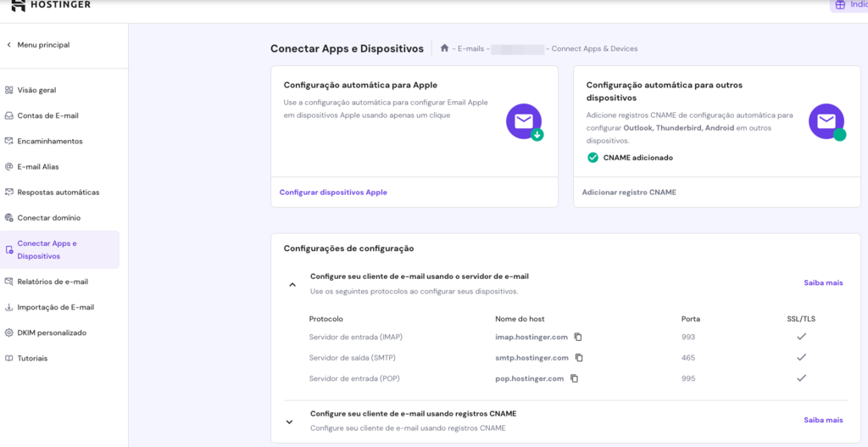
Task: Click the gift icon in top bar
Action: point(840,5)
